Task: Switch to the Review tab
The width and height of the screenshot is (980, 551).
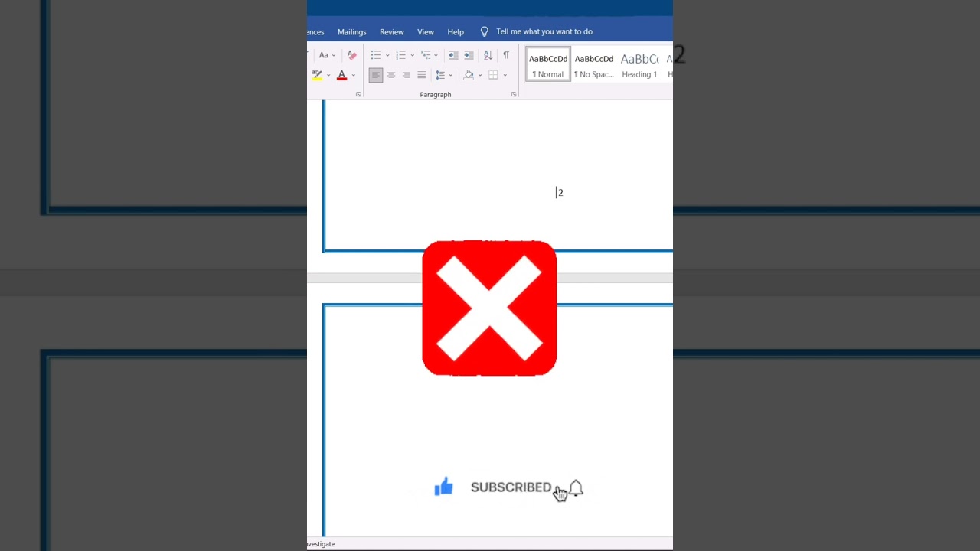Action: tap(392, 32)
